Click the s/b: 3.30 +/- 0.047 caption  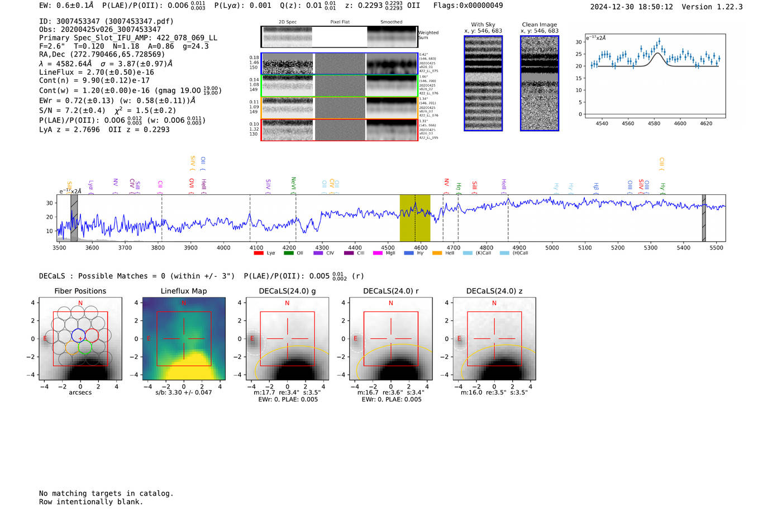point(184,392)
